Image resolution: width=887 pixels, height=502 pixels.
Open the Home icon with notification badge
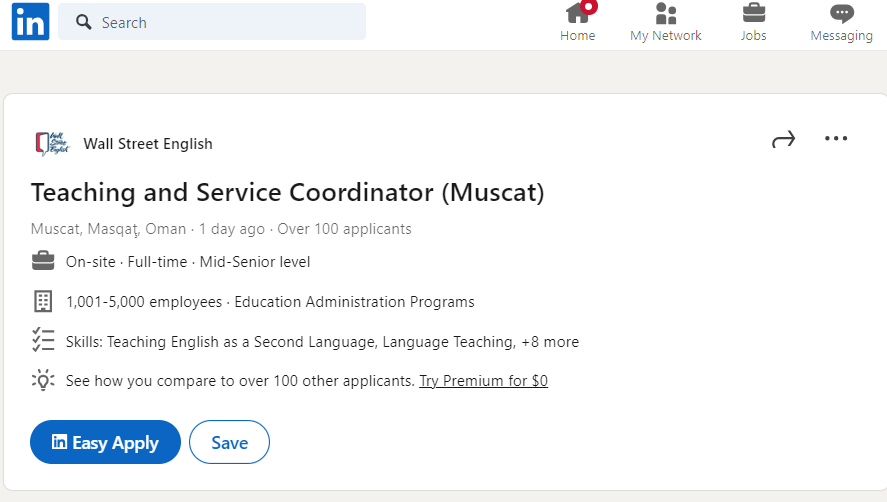pos(578,13)
